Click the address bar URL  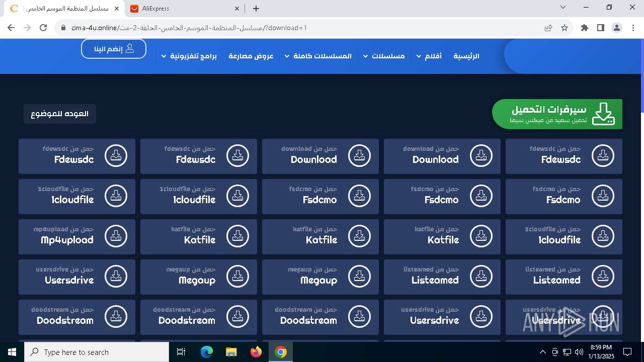pyautogui.click(x=189, y=28)
